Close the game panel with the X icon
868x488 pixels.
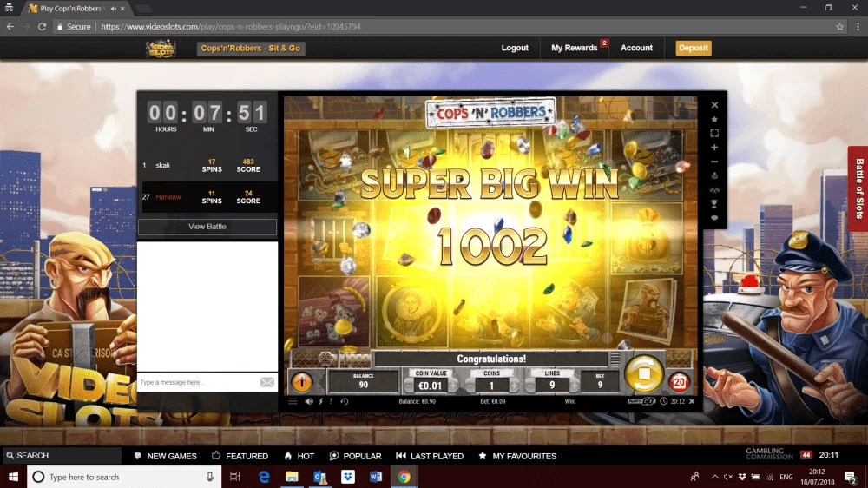point(714,105)
